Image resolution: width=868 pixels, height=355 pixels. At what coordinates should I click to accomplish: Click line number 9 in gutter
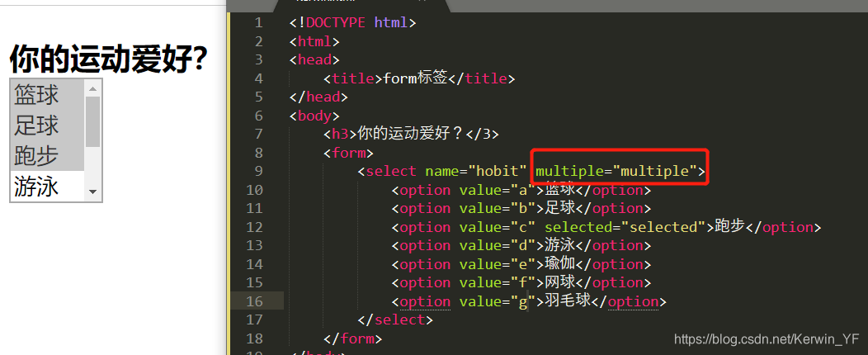point(258,171)
